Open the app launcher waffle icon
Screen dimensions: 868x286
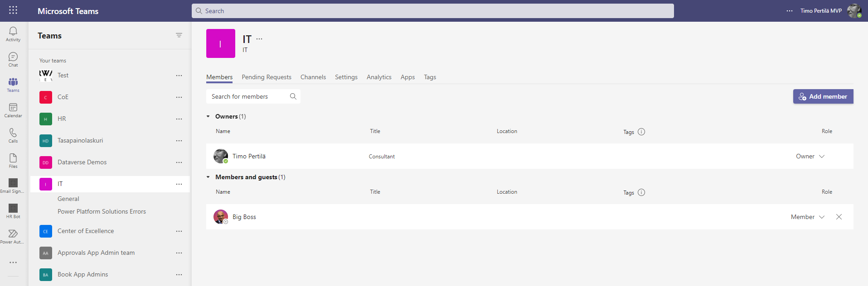coord(13,10)
